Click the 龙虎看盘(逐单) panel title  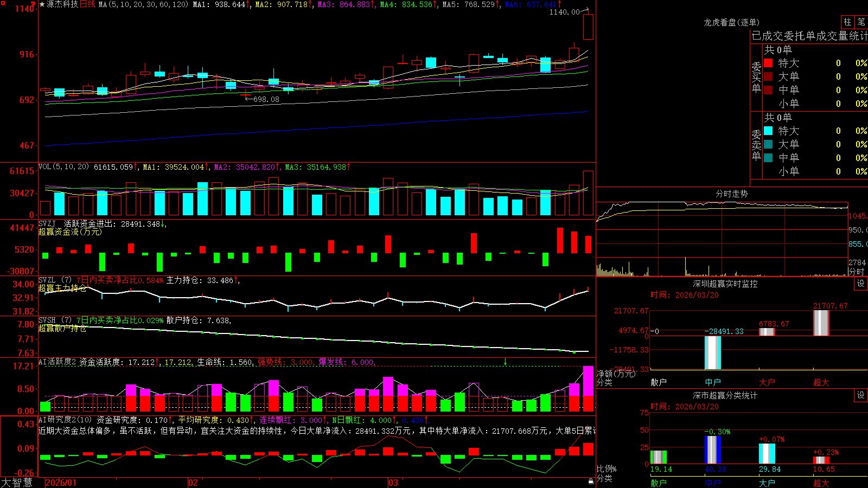[731, 22]
